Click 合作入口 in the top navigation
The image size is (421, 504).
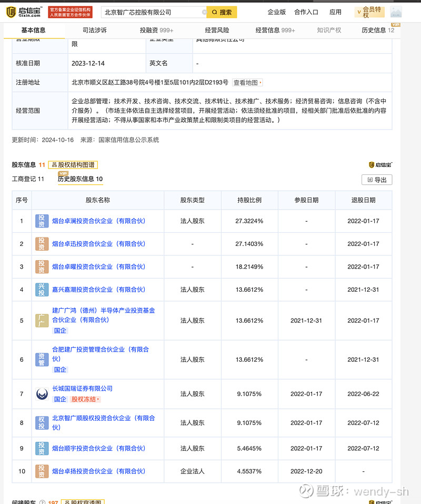[306, 12]
